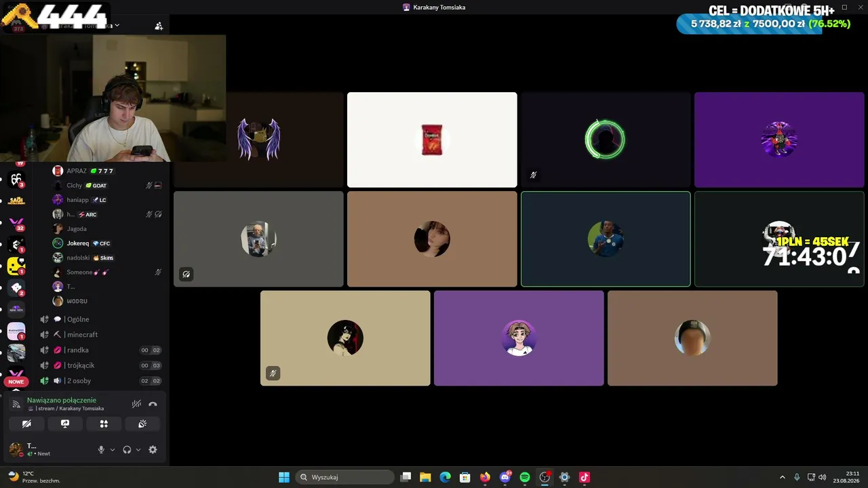Focus the Doritos bag participant tile
The width and height of the screenshot is (868, 488).
pyautogui.click(x=432, y=140)
